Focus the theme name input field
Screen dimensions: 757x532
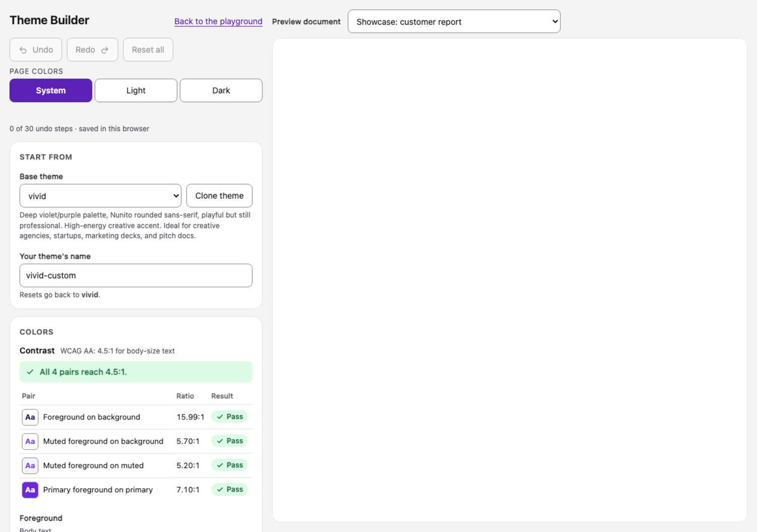(x=136, y=275)
